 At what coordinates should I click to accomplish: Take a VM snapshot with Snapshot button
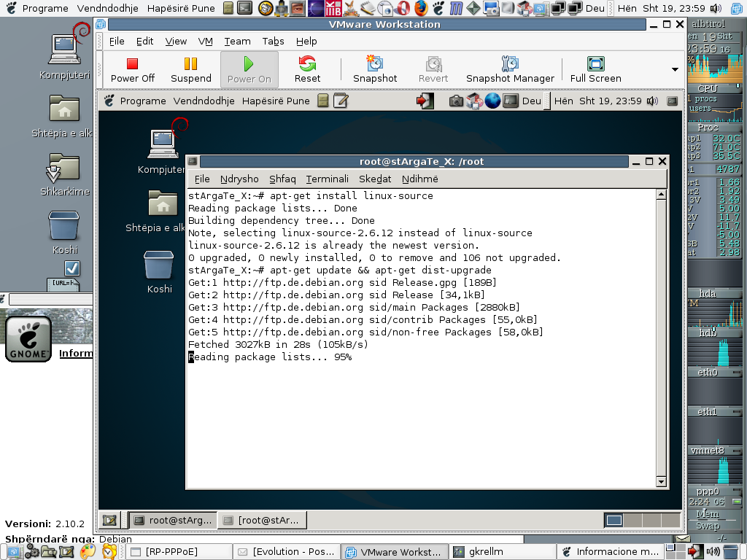point(375,70)
